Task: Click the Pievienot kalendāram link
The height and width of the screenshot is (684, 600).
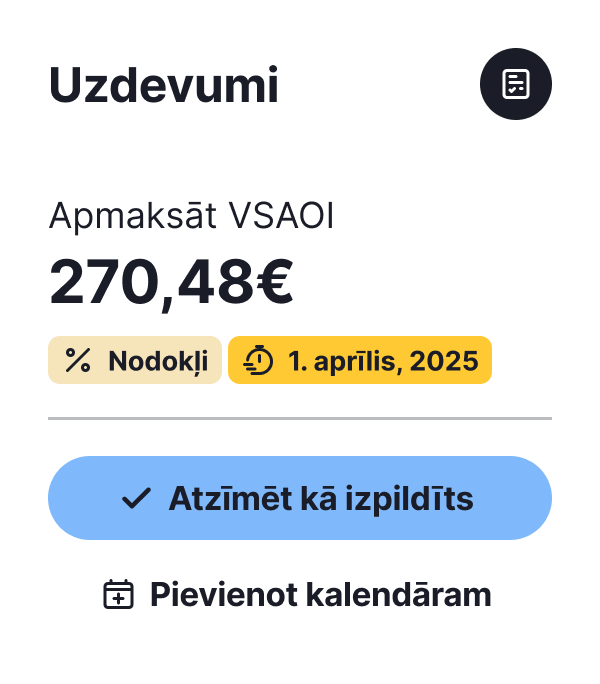Action: point(300,595)
